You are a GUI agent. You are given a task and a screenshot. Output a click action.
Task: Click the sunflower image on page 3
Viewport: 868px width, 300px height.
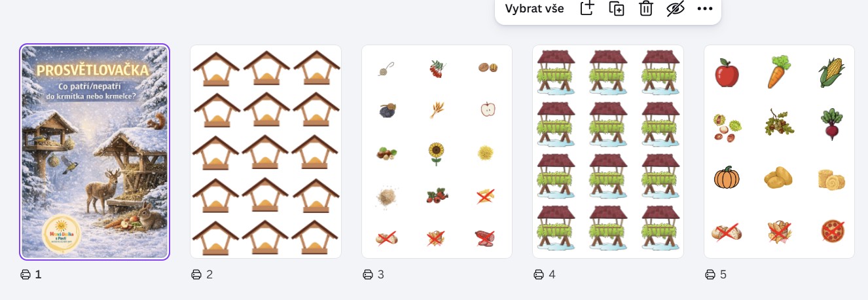point(436,154)
